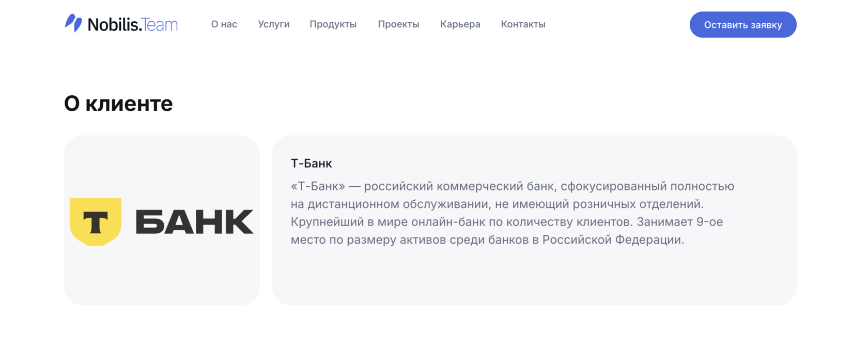This screenshot has height=358, width=868.
Task: Open the 'Проекты' navigation entry
Action: point(398,24)
